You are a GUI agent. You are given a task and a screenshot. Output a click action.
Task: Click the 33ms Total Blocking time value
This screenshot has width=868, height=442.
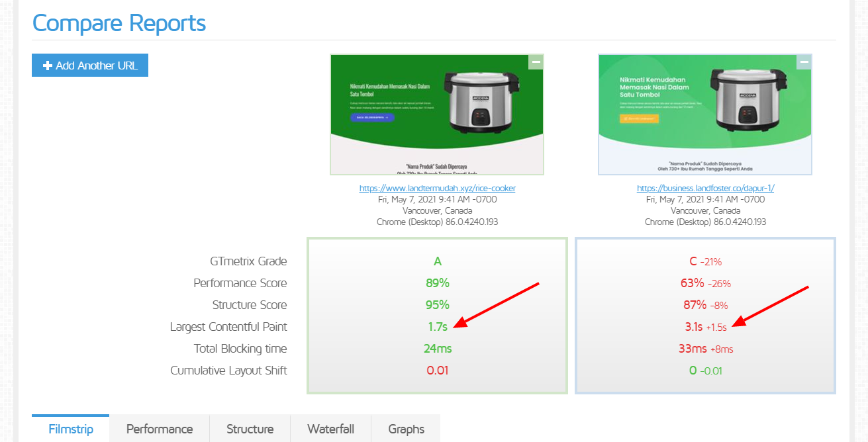(693, 349)
